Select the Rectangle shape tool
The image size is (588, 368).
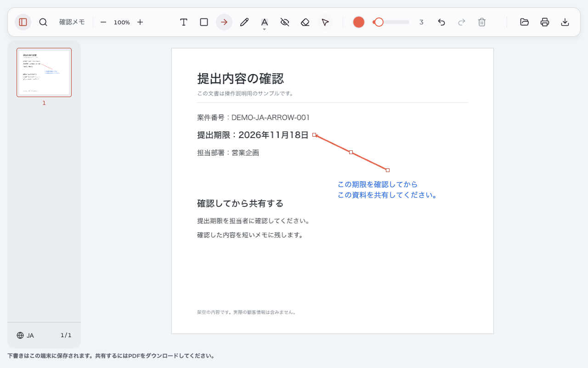(204, 22)
